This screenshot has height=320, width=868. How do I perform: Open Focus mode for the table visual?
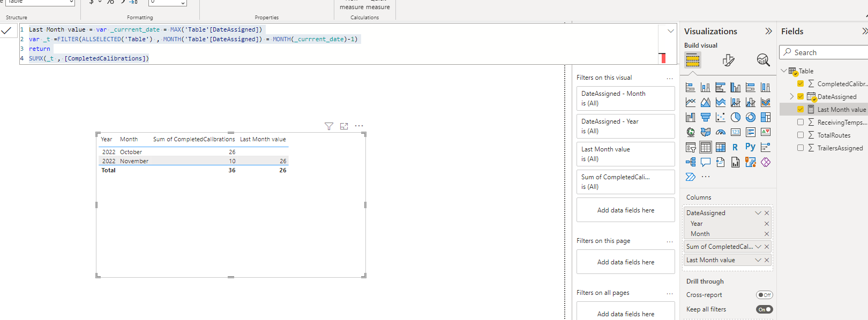(344, 126)
